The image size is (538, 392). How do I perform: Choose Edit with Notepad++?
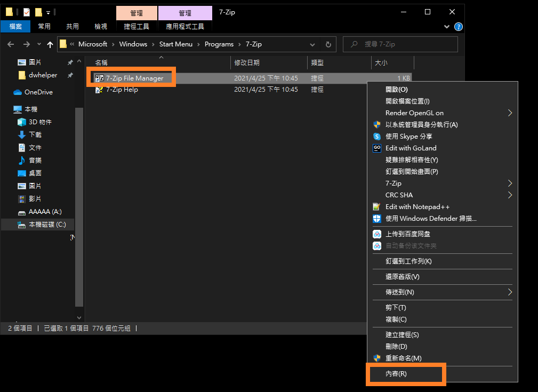(x=417, y=206)
